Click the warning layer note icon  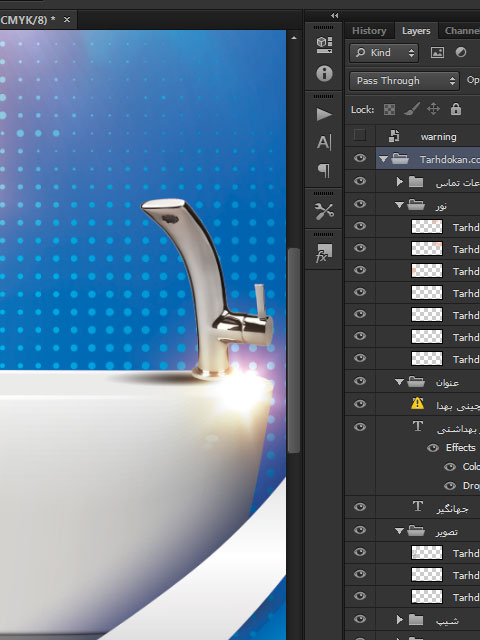394,136
